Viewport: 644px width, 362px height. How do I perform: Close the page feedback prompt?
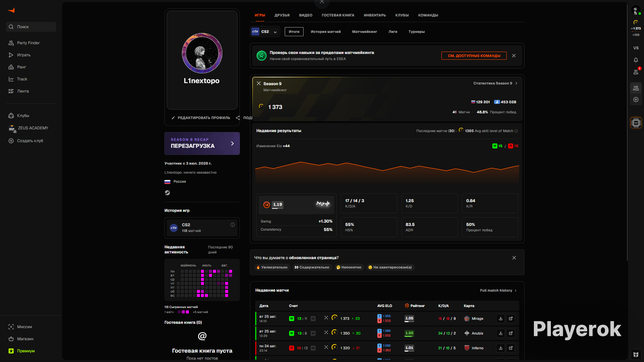point(514,258)
